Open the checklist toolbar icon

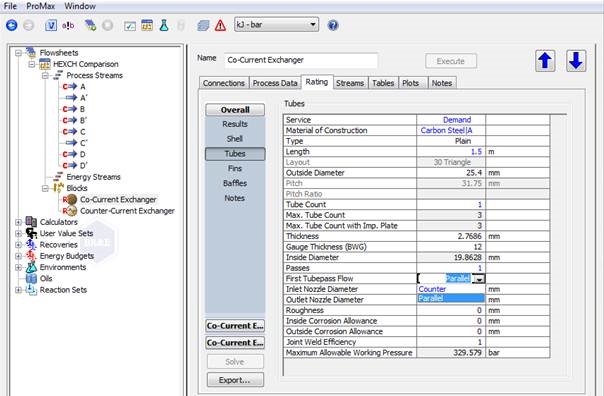129,25
